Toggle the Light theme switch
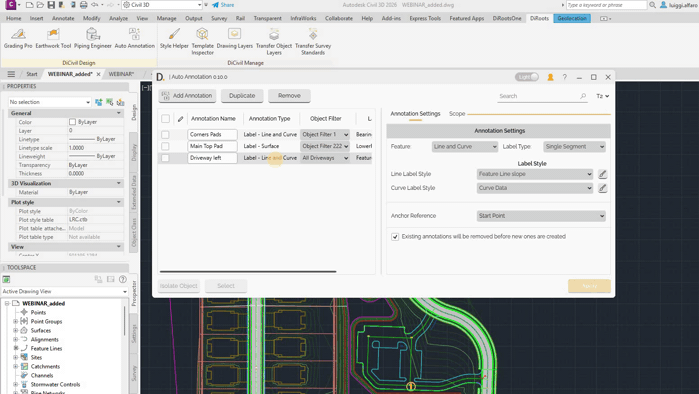699x394 pixels. click(x=526, y=77)
